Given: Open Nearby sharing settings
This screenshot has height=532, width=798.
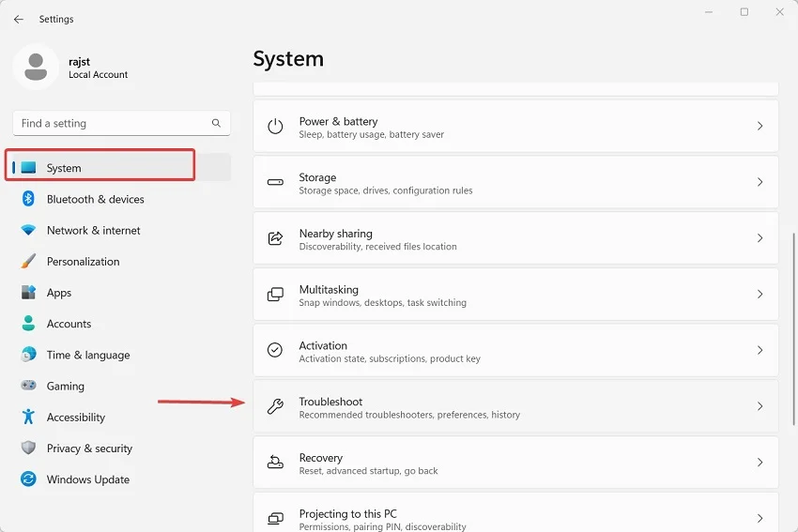Looking at the screenshot, I should click(x=514, y=239).
